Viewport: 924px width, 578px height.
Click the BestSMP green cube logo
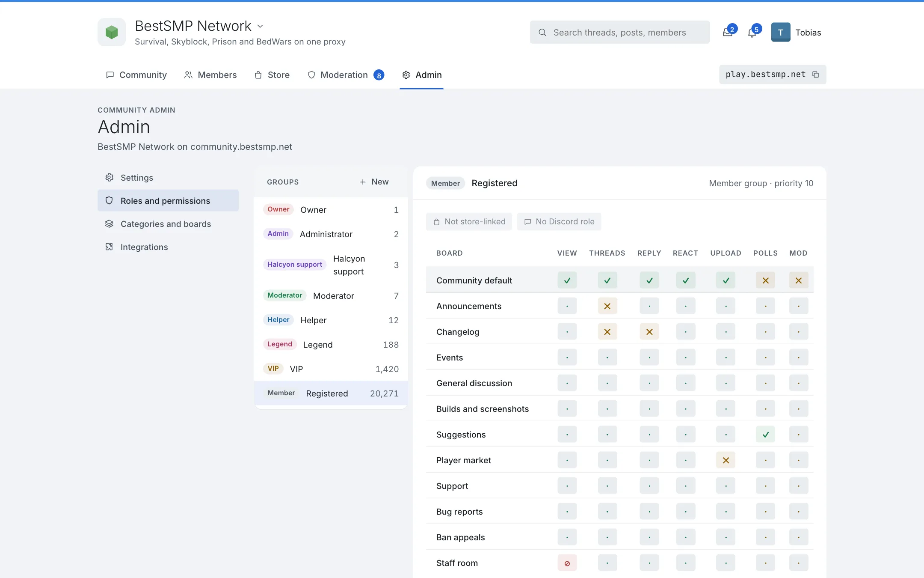coord(112,32)
